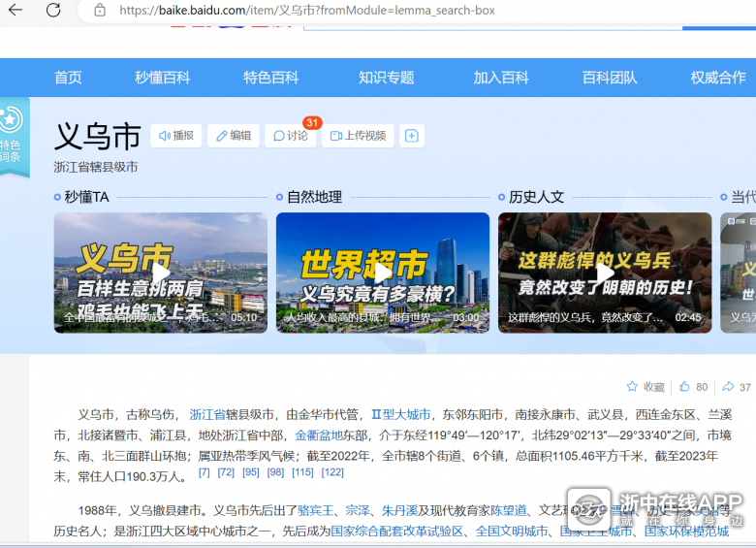Open reference [115]
756x548 pixels.
coord(302,472)
